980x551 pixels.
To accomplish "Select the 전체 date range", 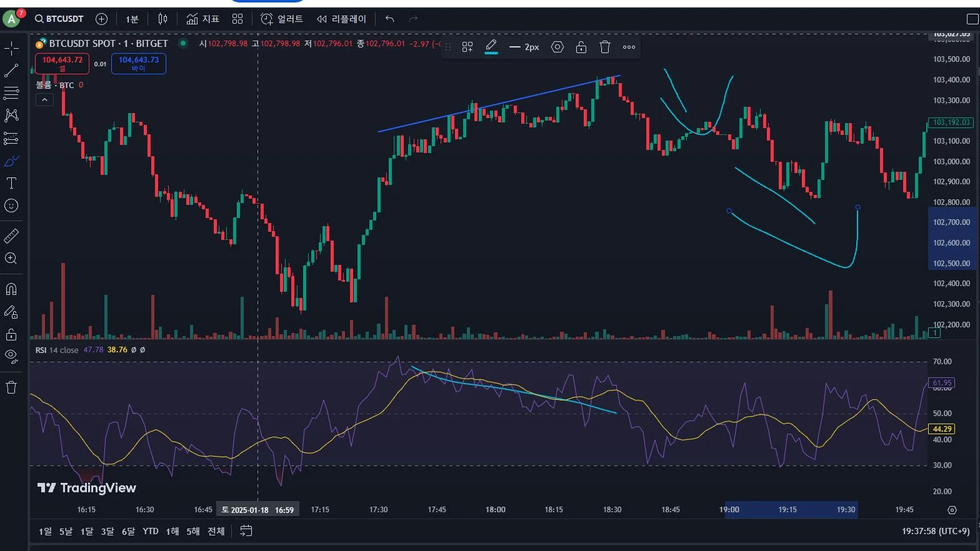I will (216, 532).
